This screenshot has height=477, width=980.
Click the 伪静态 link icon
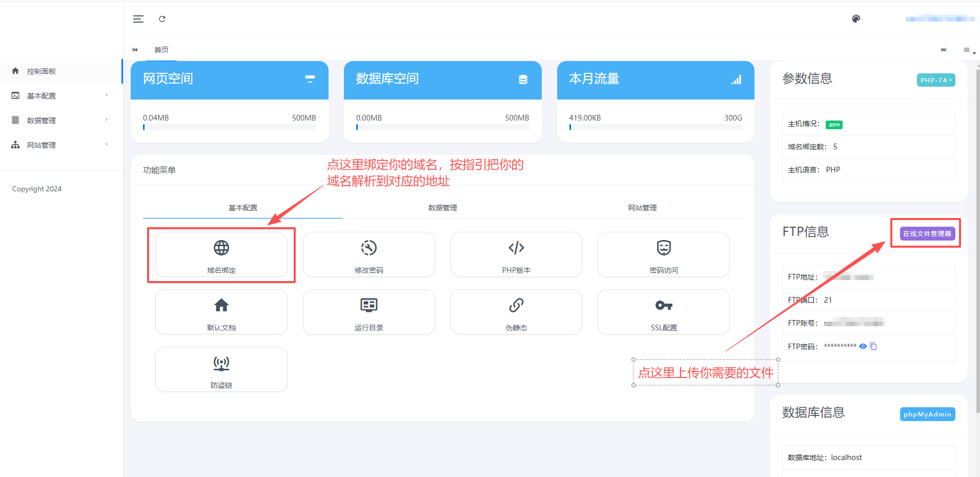pos(516,306)
